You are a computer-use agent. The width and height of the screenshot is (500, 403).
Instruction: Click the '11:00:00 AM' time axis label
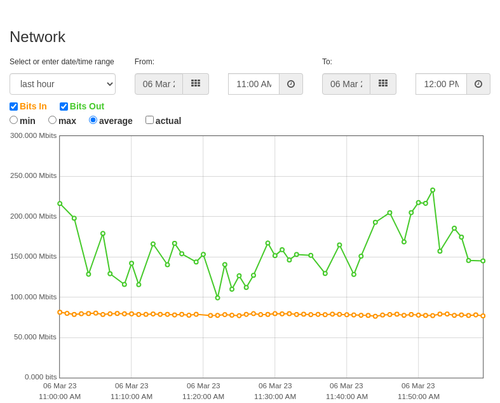point(60,397)
